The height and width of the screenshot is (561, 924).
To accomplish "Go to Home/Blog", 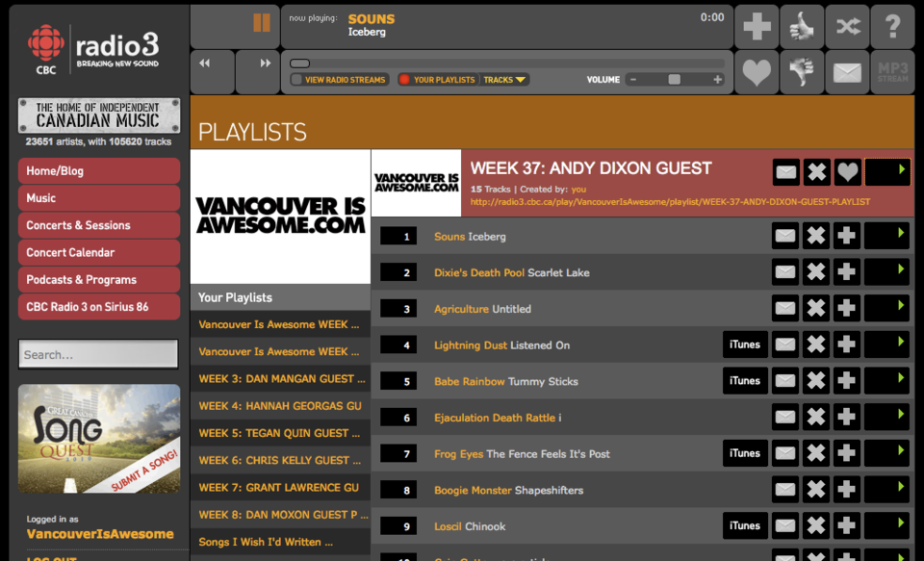I will pyautogui.click(x=99, y=171).
